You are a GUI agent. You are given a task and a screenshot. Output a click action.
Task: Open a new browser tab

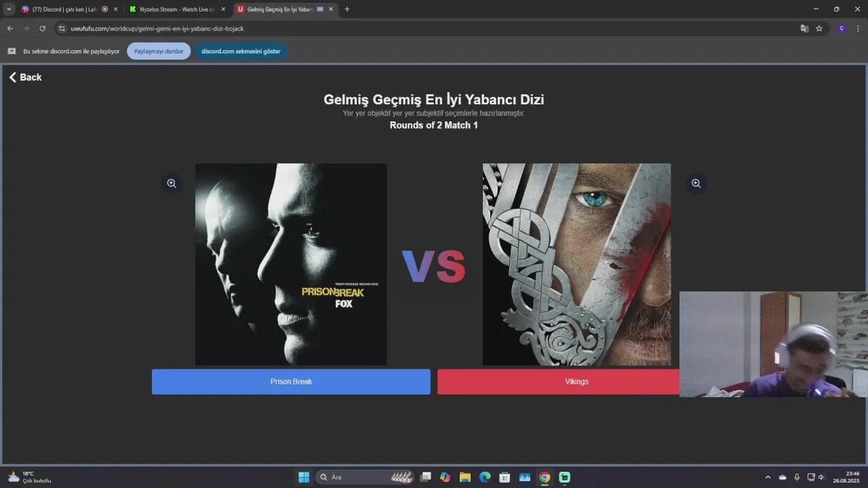coord(347,9)
